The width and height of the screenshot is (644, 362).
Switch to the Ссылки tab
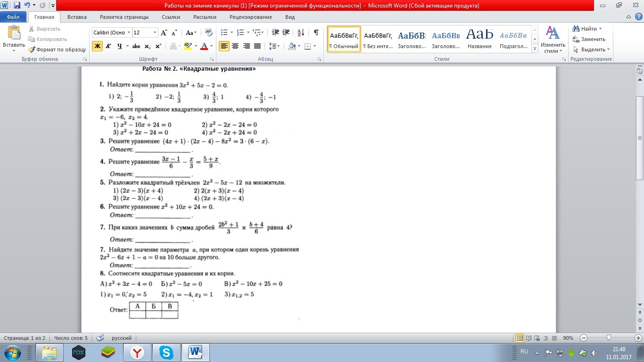coord(171,17)
